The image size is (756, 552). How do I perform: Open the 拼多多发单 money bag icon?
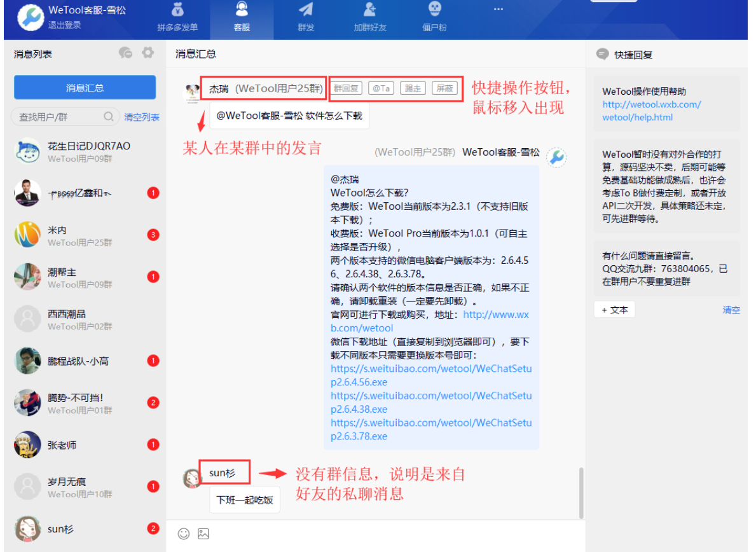177,9
